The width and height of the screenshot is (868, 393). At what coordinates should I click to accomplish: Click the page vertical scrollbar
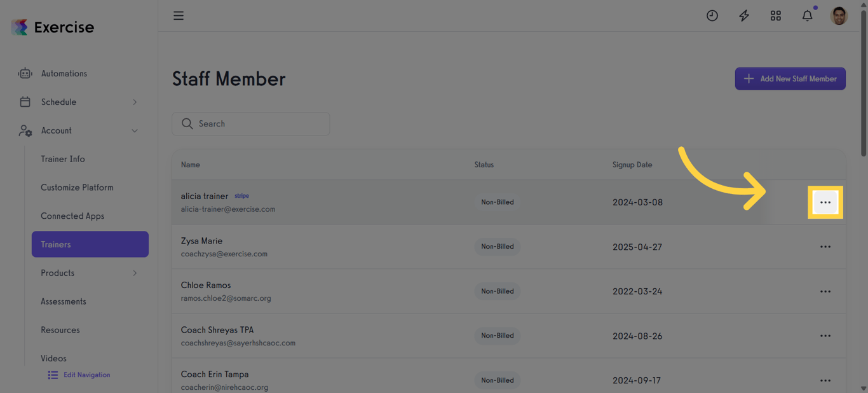click(x=864, y=83)
